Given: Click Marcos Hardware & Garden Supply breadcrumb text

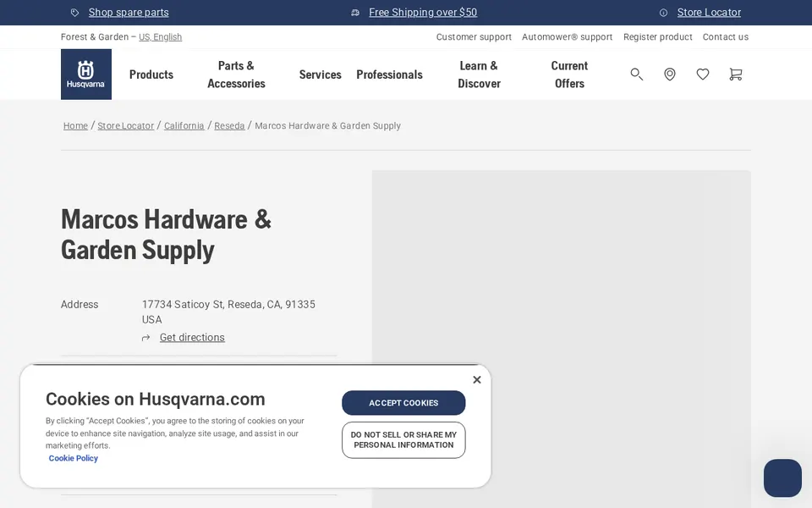Looking at the screenshot, I should (328, 126).
